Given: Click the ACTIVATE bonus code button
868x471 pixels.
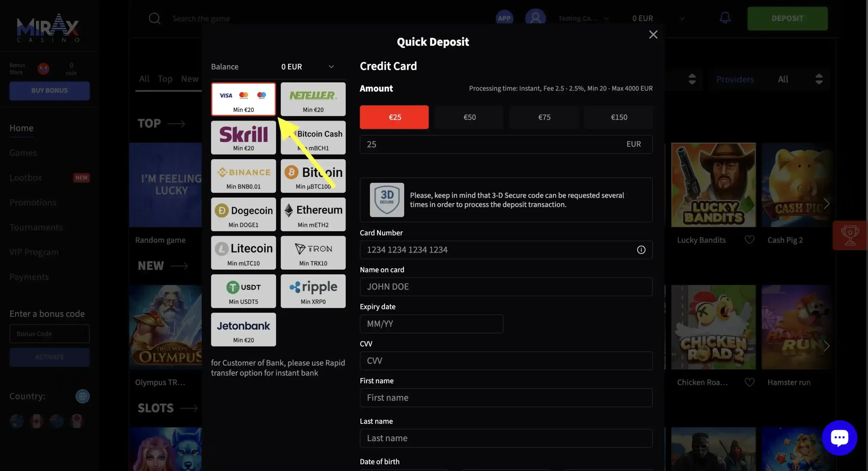Looking at the screenshot, I should (50, 357).
